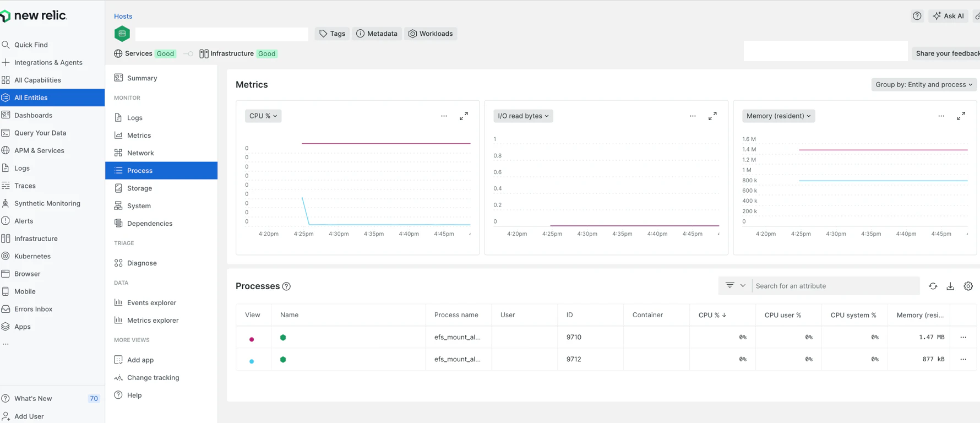Follow the Hosts breadcrumb link

[123, 16]
